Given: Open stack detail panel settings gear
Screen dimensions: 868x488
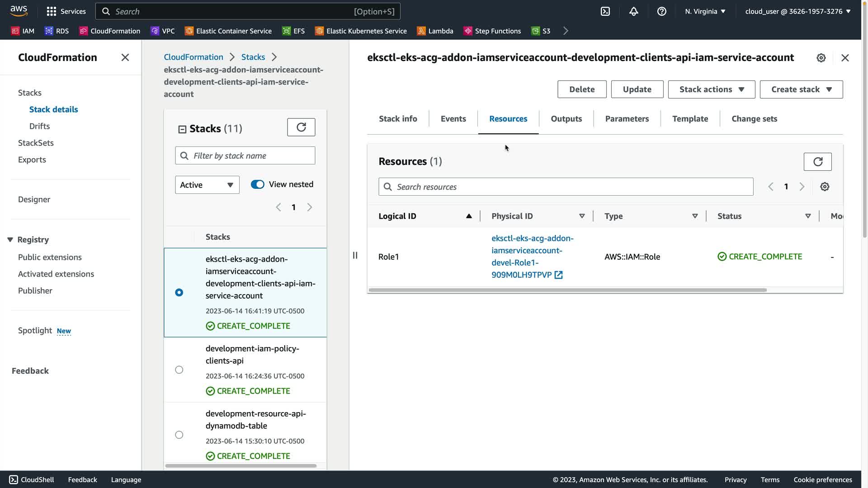Looking at the screenshot, I should pyautogui.click(x=821, y=58).
